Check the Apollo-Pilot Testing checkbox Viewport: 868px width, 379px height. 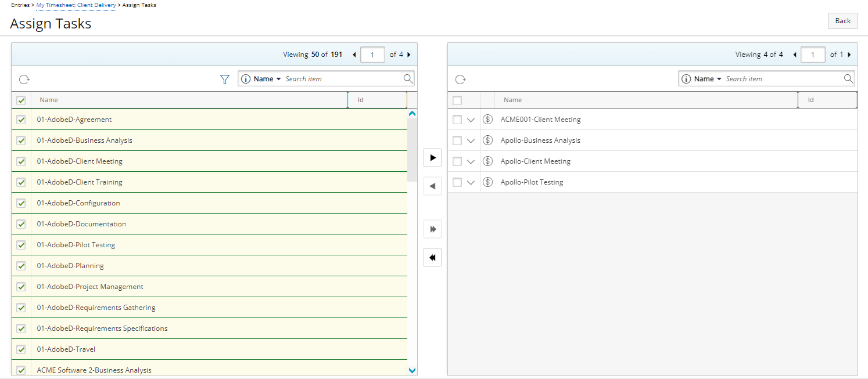[457, 182]
